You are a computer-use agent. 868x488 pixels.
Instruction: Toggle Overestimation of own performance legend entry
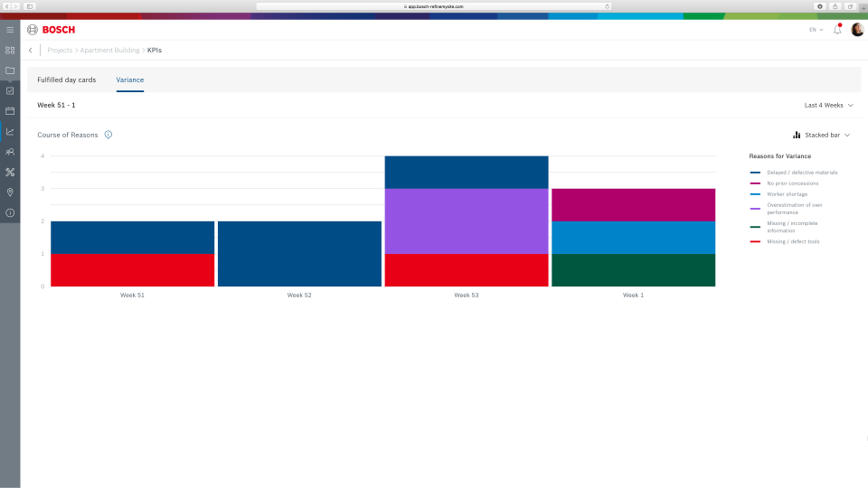pos(786,209)
